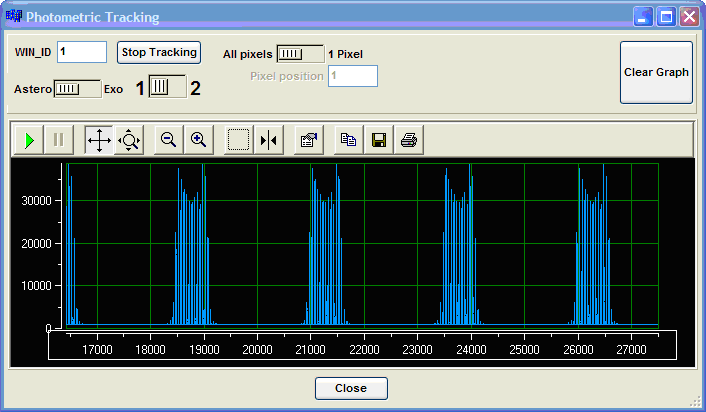
Task: Toggle the 1/2 selector switch
Action: [x=168, y=88]
